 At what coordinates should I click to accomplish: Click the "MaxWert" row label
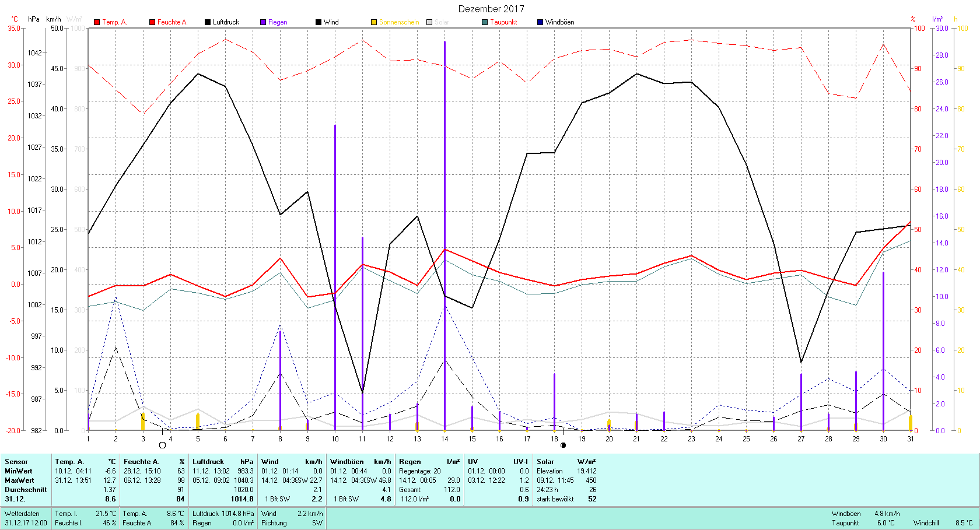click(19, 480)
